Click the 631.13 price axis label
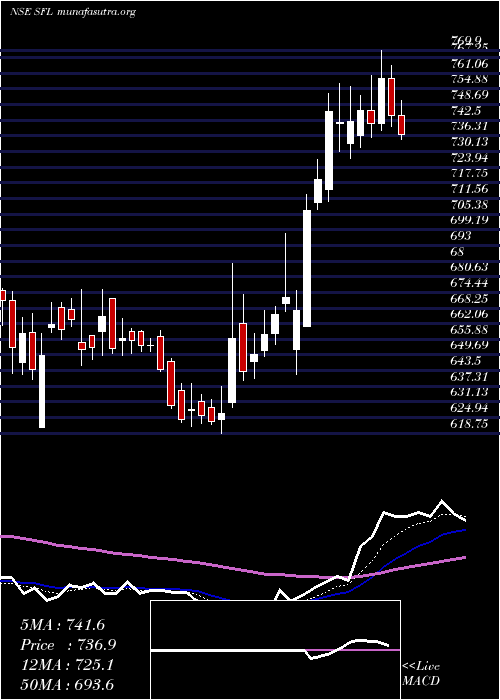The image size is (500, 700). click(x=469, y=392)
